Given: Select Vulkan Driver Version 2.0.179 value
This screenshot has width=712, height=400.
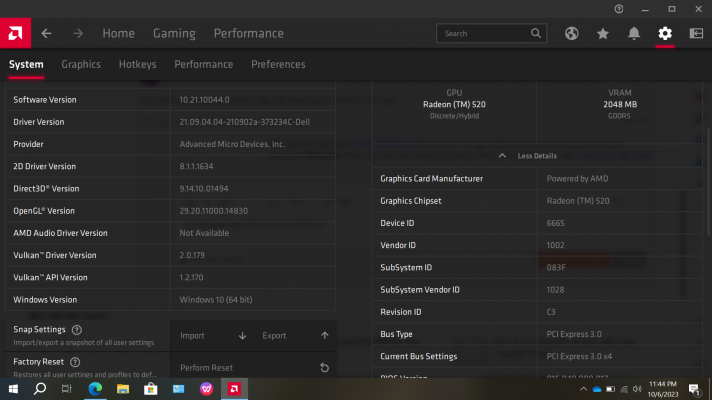Looking at the screenshot, I should pyautogui.click(x=192, y=255).
